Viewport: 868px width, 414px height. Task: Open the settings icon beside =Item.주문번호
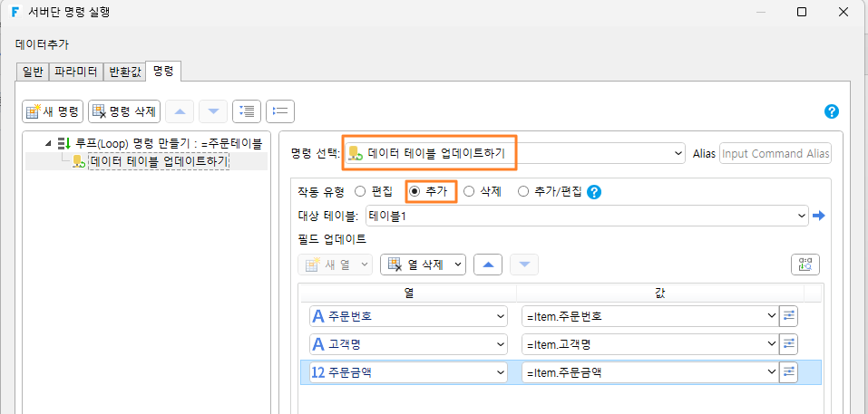pyautogui.click(x=788, y=316)
